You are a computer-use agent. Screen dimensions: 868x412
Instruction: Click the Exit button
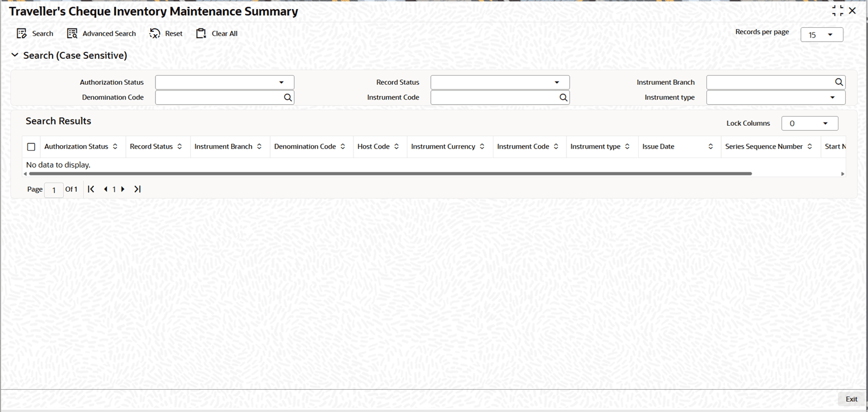(x=851, y=399)
